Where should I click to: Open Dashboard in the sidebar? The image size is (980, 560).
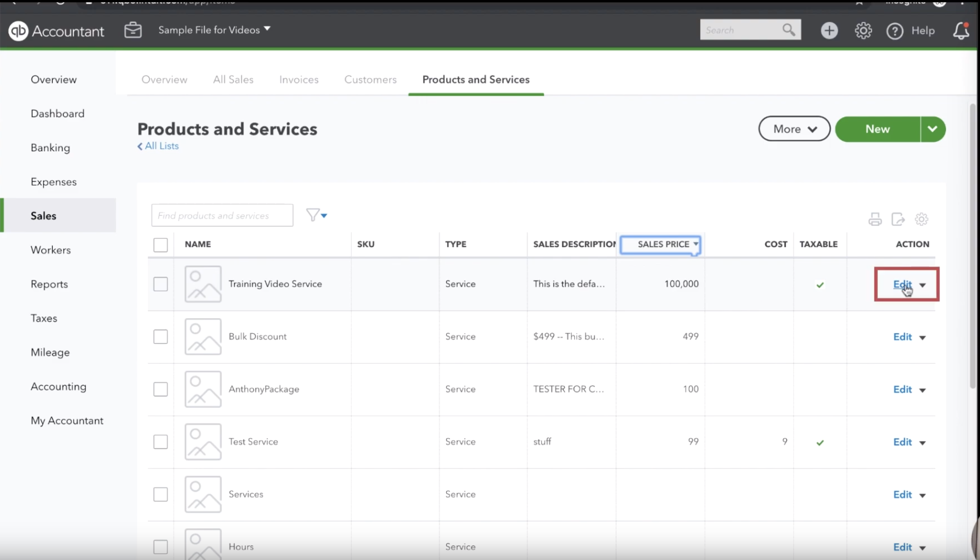[x=58, y=113]
